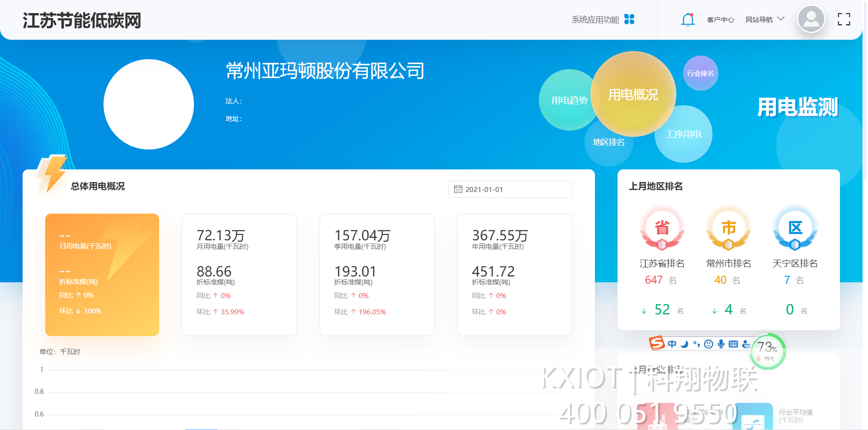The image size is (868, 430).
Task: Toggle Chinese punctuation mode in IME bar
Action: point(697,344)
